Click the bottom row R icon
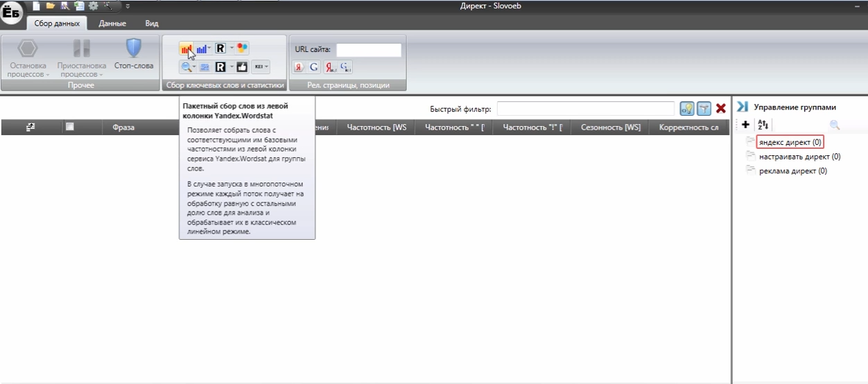 coord(220,67)
